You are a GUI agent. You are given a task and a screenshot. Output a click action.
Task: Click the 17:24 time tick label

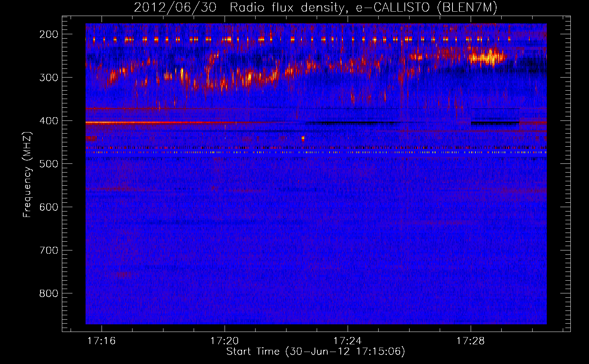click(x=348, y=341)
